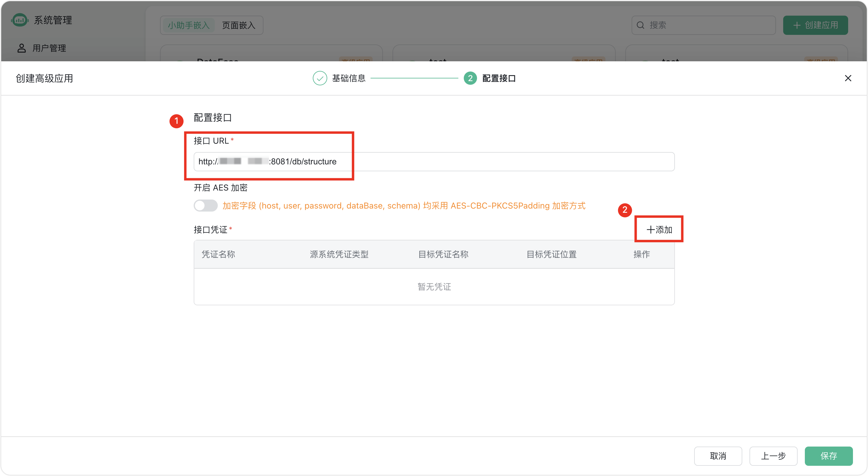Click the 保存 button

click(x=828, y=456)
